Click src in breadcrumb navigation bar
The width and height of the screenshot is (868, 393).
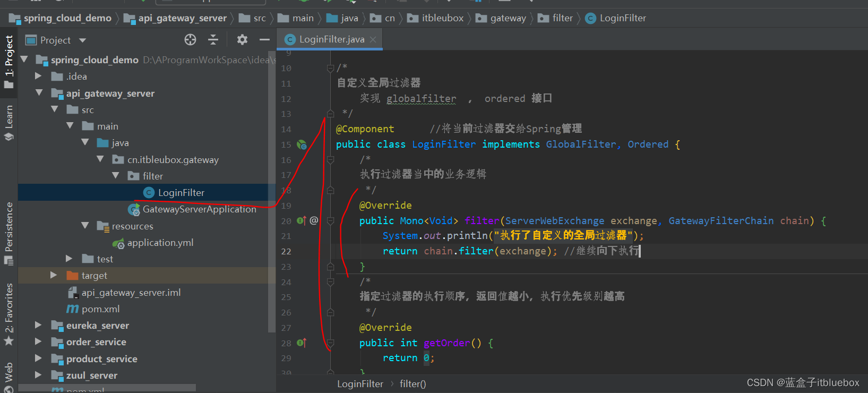260,18
